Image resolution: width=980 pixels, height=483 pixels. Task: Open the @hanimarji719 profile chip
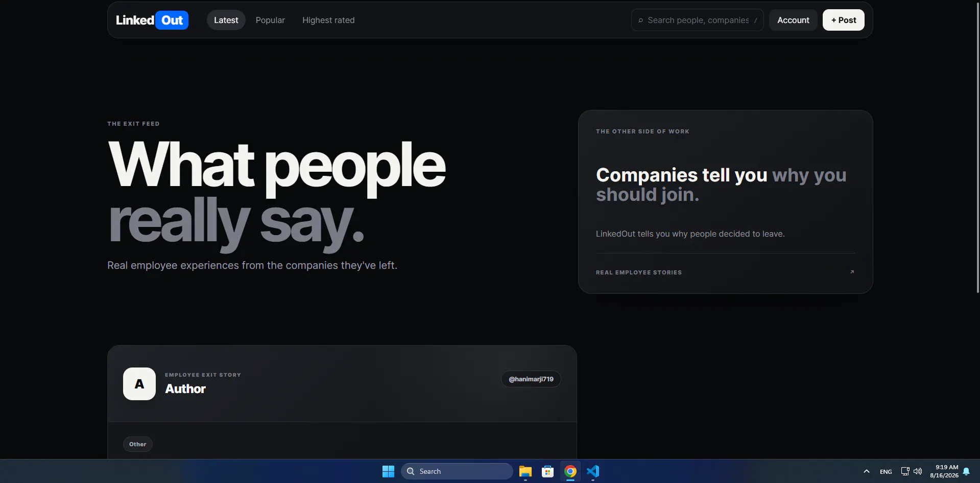(x=531, y=379)
